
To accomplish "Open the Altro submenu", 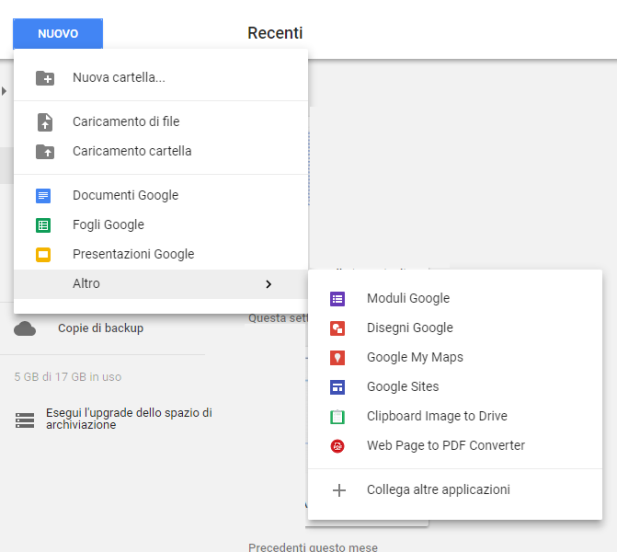I will point(161,284).
